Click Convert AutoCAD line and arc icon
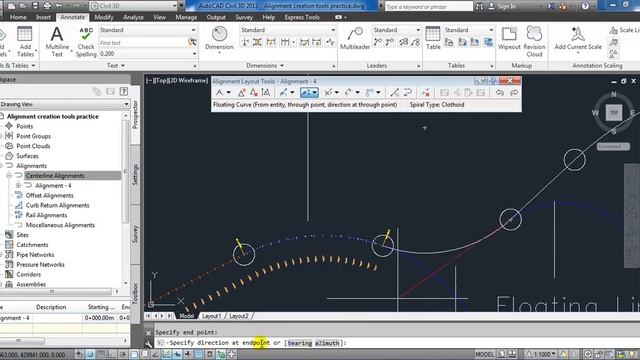The width and height of the screenshot is (640, 360). [x=394, y=93]
